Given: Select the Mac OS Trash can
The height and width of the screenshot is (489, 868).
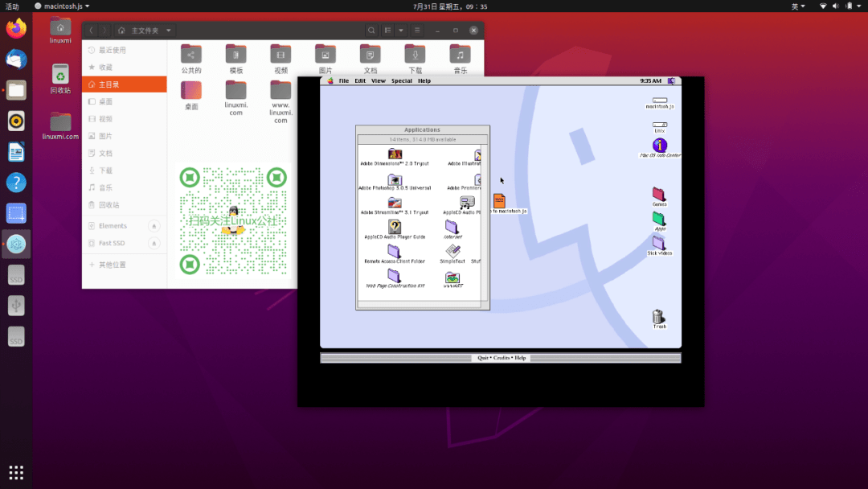Looking at the screenshot, I should coord(658,319).
